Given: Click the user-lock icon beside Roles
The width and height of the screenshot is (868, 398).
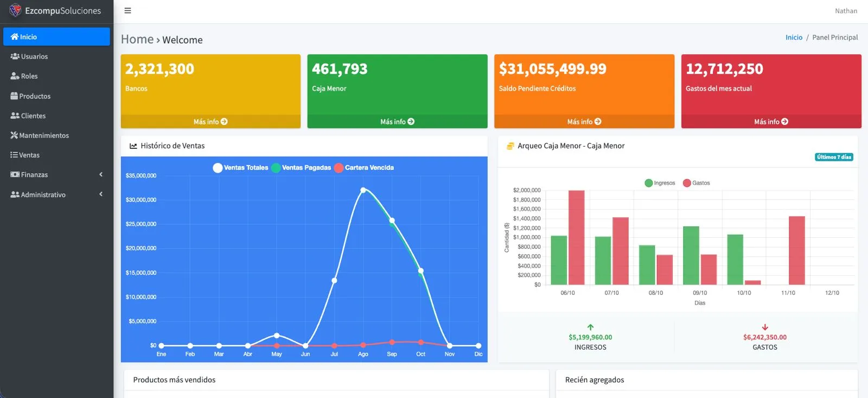Looking at the screenshot, I should pos(15,76).
